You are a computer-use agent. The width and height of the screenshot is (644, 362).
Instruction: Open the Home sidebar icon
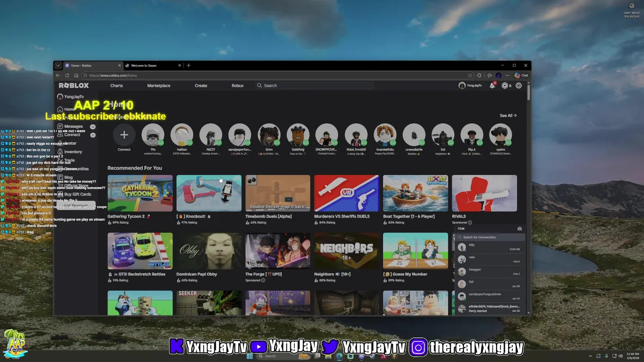point(60,109)
